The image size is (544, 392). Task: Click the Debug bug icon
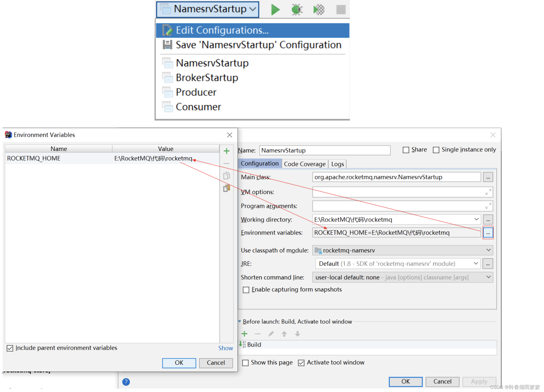point(297,10)
